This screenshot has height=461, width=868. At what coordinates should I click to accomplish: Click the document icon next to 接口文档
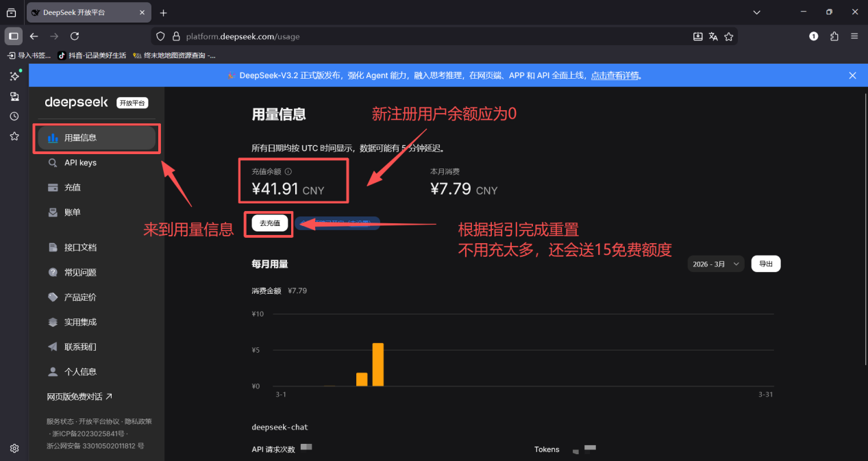[53, 247]
